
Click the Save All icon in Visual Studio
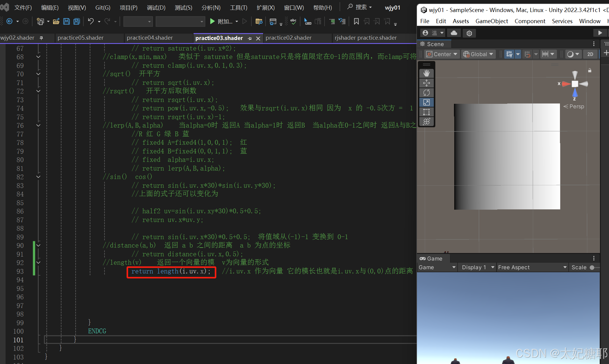click(x=76, y=21)
